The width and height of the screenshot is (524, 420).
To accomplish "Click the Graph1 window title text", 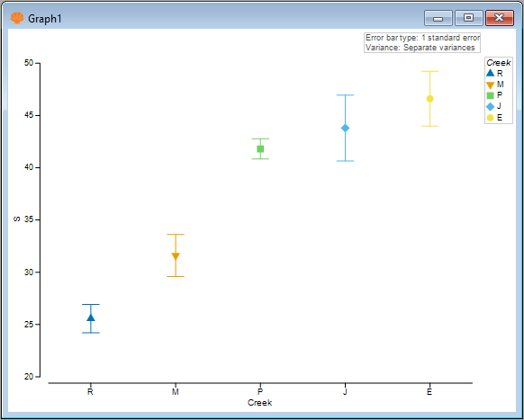I will 45,19.
